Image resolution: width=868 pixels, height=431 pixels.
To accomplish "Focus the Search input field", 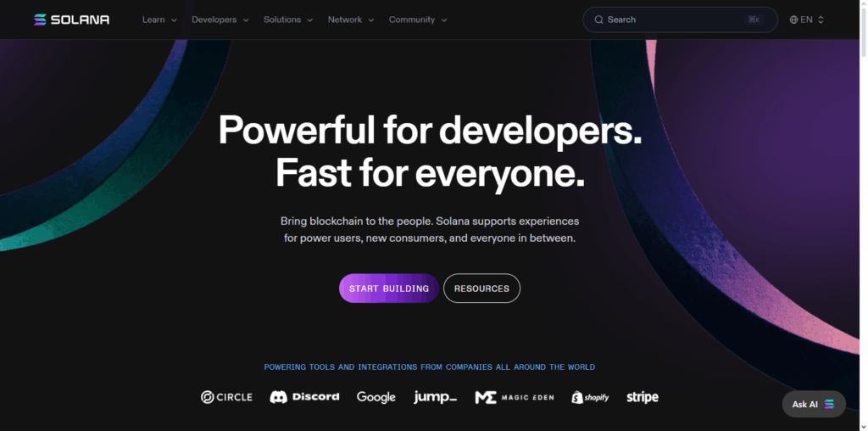I will 680,20.
